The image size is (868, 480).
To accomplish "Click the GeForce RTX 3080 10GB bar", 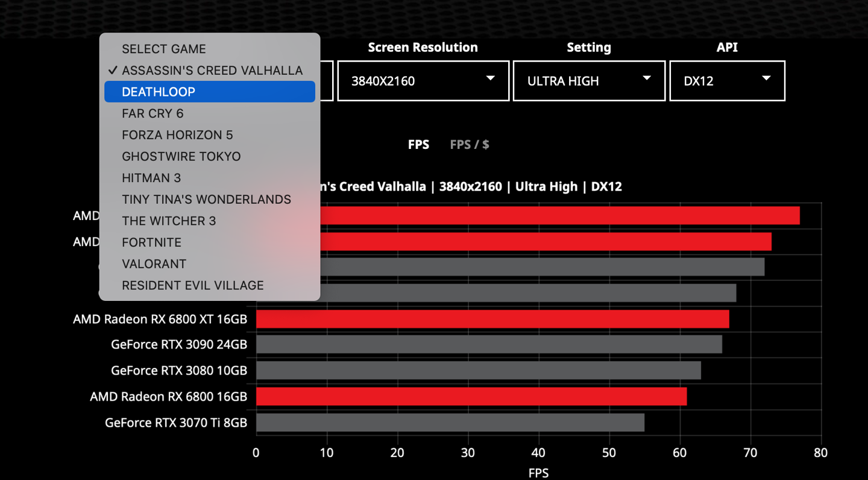I will 479,371.
